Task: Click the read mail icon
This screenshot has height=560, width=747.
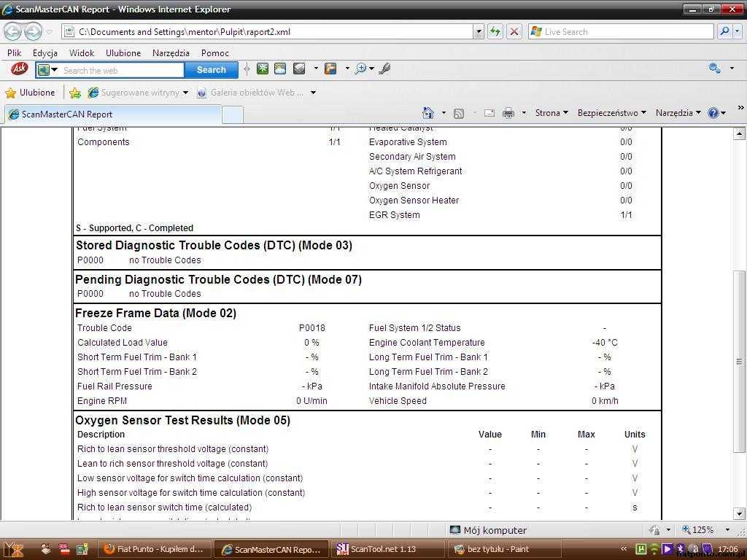Action: [x=489, y=113]
